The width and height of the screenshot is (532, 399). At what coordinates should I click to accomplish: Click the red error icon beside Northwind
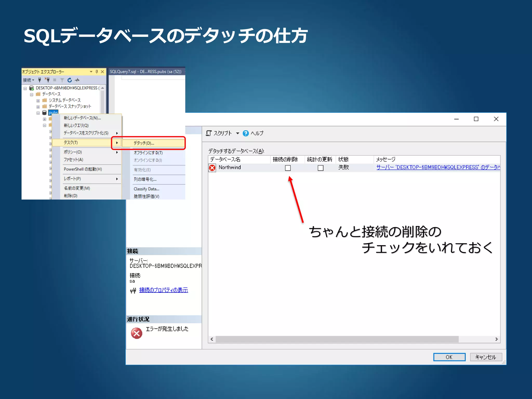click(x=212, y=168)
